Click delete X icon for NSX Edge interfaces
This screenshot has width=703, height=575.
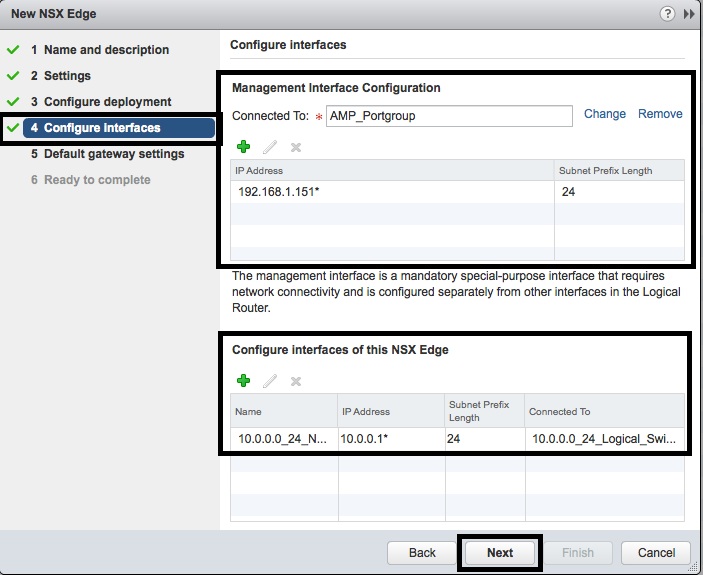[x=295, y=381]
